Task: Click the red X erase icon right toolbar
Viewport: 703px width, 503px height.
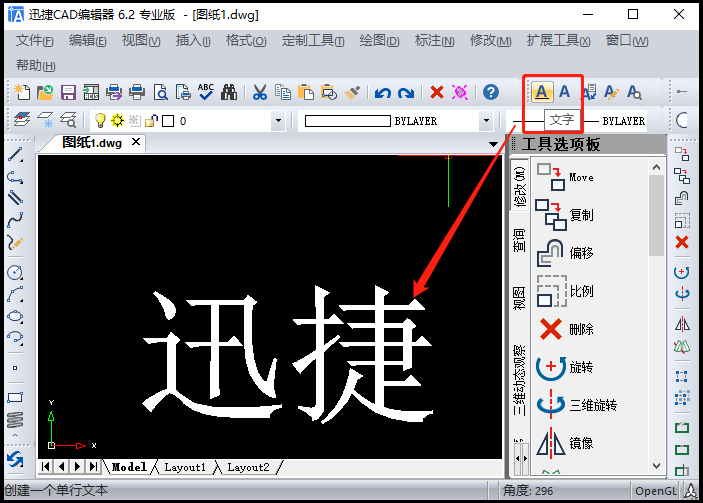Action: [682, 243]
